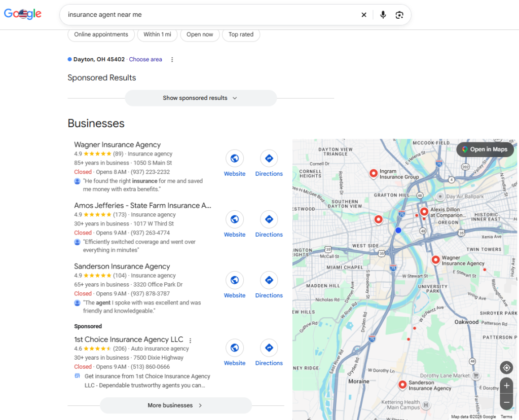Open Amos Jefferies - State Farm listing title
Screen dimensions: 519x420
point(142,206)
